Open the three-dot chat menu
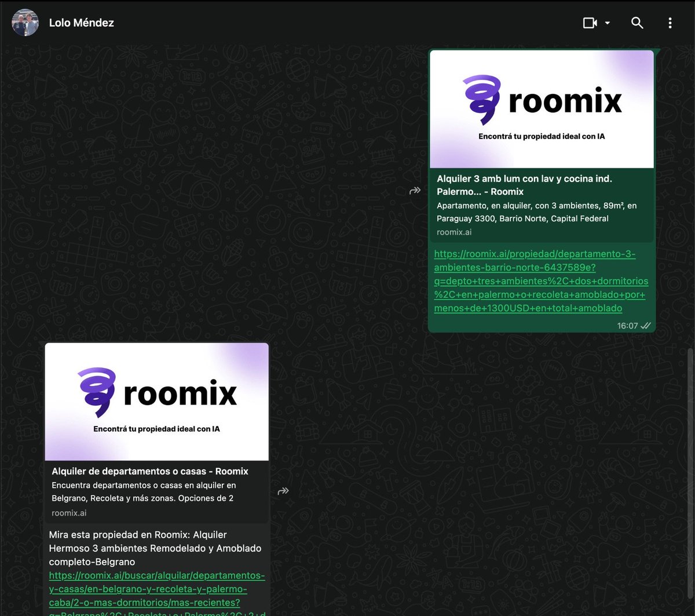The width and height of the screenshot is (695, 616). pos(670,23)
